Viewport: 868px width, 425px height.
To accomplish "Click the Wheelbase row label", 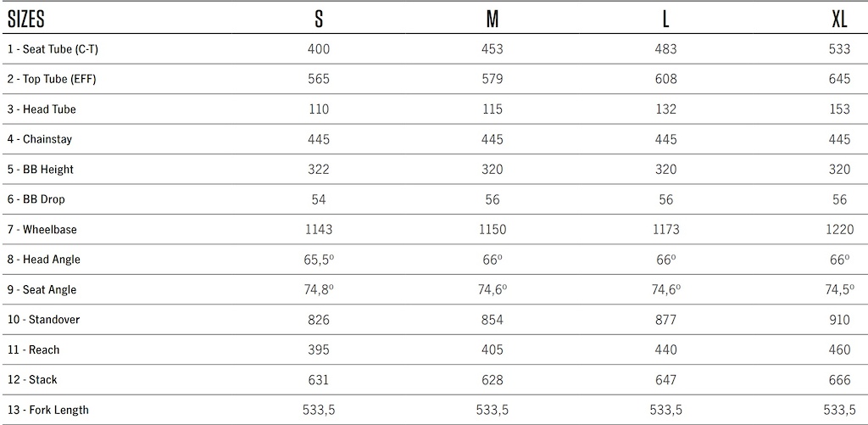I will tap(42, 229).
